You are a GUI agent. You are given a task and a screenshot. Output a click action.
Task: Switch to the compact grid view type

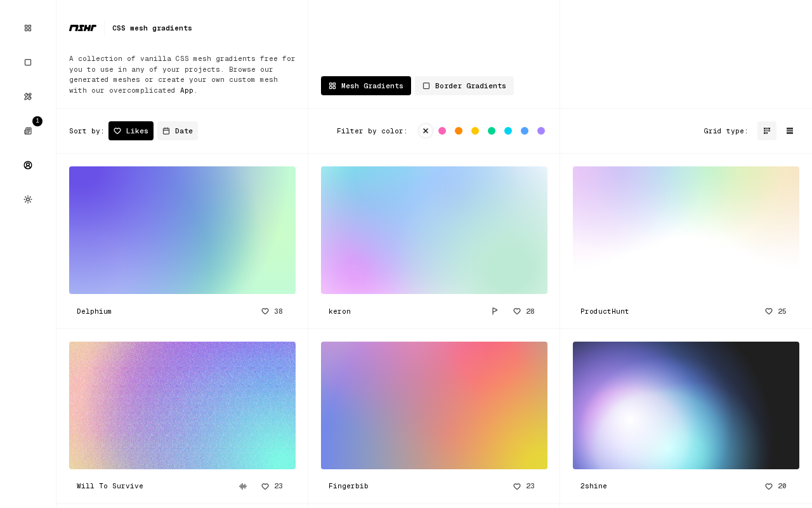pyautogui.click(x=767, y=131)
